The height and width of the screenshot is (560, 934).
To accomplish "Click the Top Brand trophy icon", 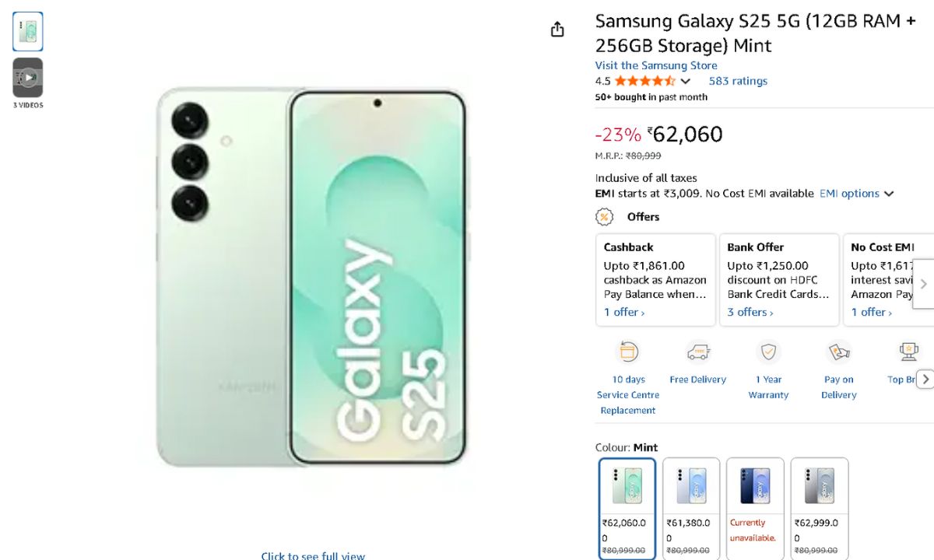I will 908,352.
